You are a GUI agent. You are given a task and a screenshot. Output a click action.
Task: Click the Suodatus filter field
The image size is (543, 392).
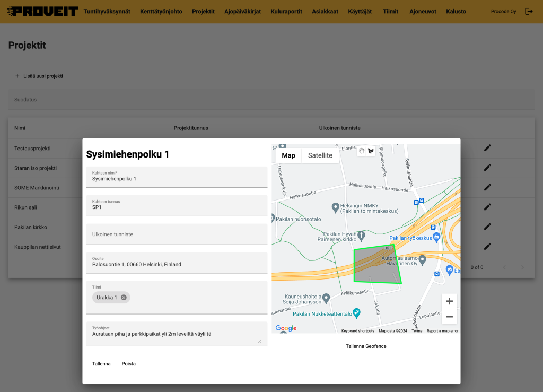pyautogui.click(x=271, y=100)
